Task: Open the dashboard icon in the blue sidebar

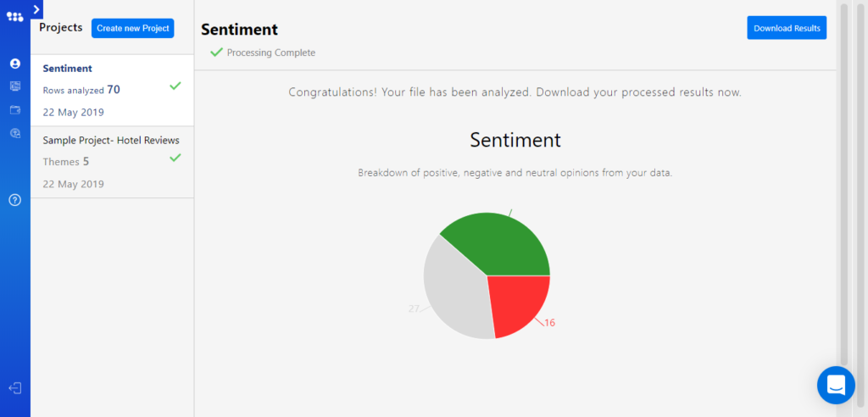Action: (x=15, y=86)
